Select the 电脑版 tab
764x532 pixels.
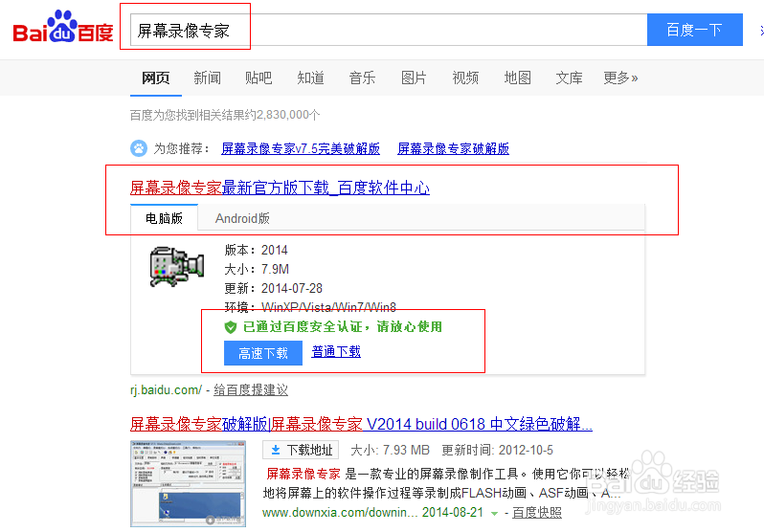point(165,218)
